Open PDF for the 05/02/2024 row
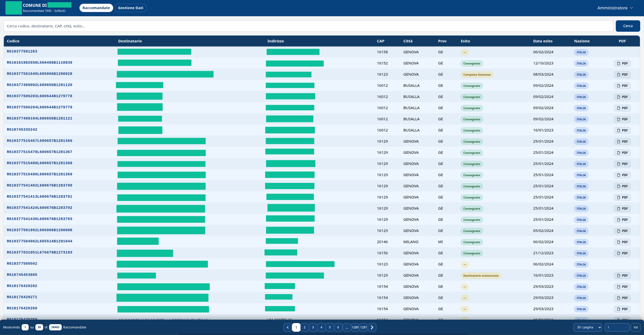Image resolution: width=644 pixels, height=335 pixels. [622, 231]
